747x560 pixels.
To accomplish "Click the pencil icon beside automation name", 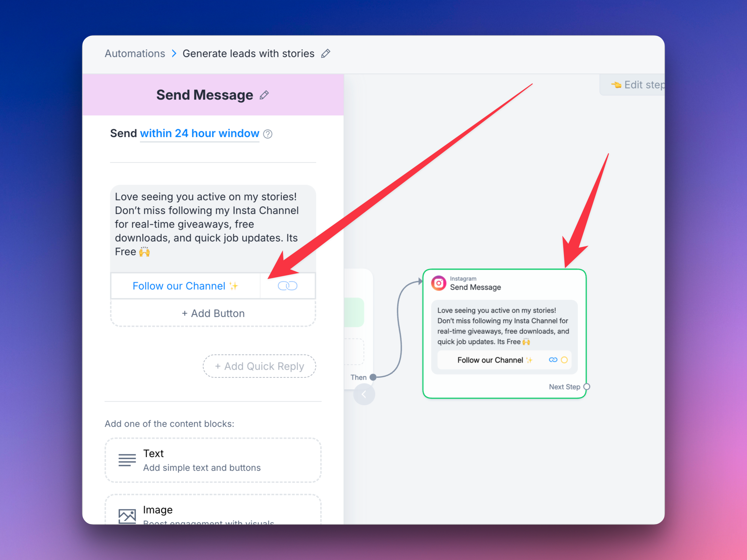I will [x=326, y=54].
